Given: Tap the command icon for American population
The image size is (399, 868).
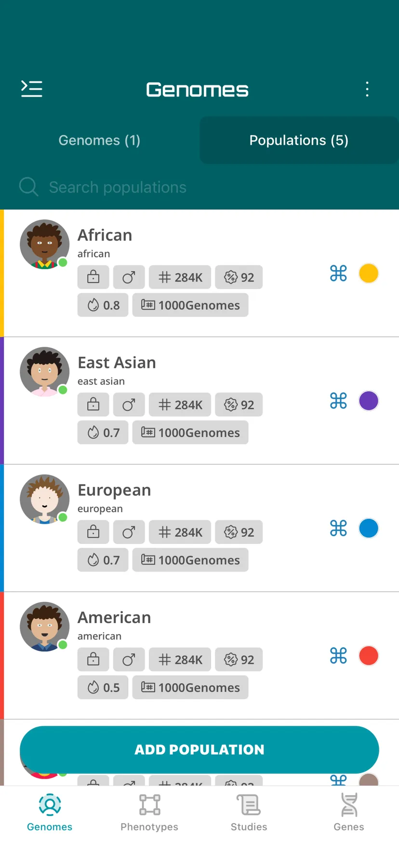Looking at the screenshot, I should (338, 655).
